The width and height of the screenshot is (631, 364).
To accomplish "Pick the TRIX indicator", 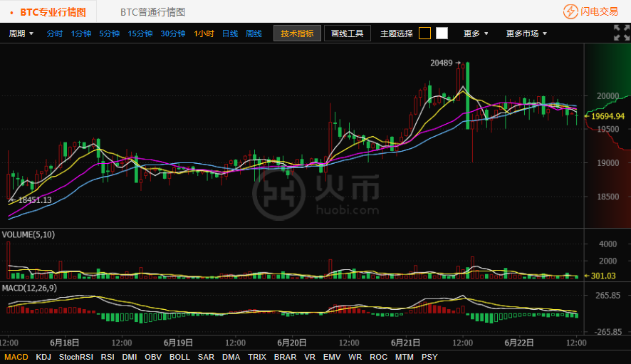I will pos(256,357).
